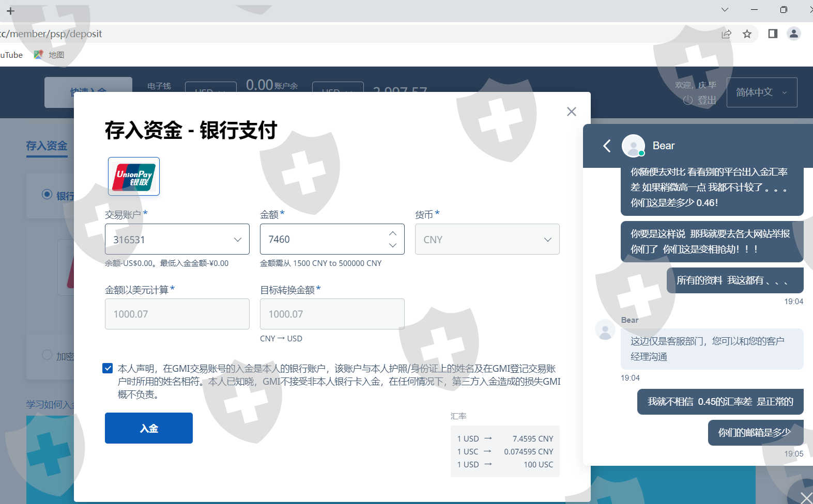Click the UnionPay payment method icon
This screenshot has height=504, width=813.
tap(134, 177)
